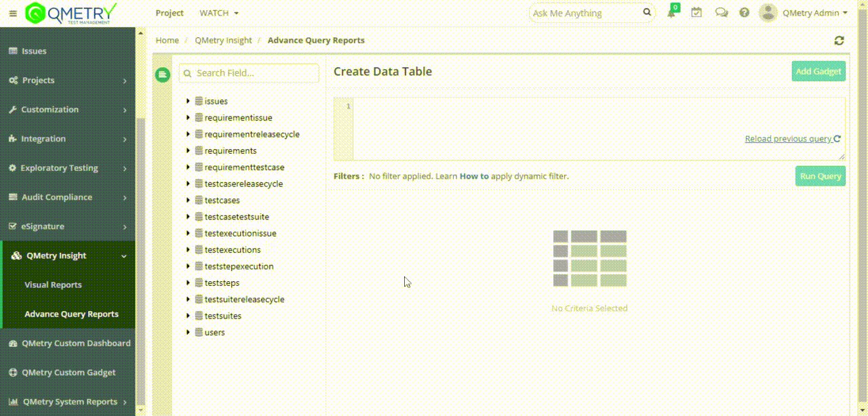
Task: Click the Project label in top bar
Action: 170,13
